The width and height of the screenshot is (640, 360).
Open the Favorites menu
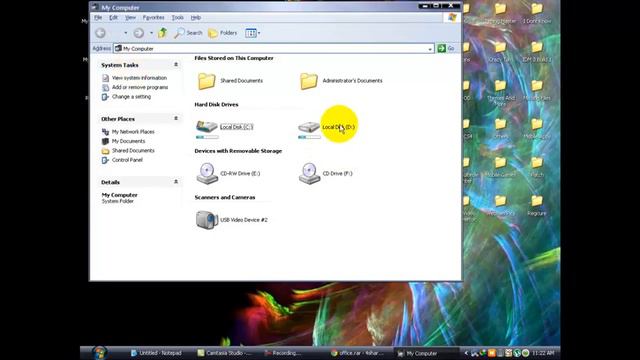[153, 18]
